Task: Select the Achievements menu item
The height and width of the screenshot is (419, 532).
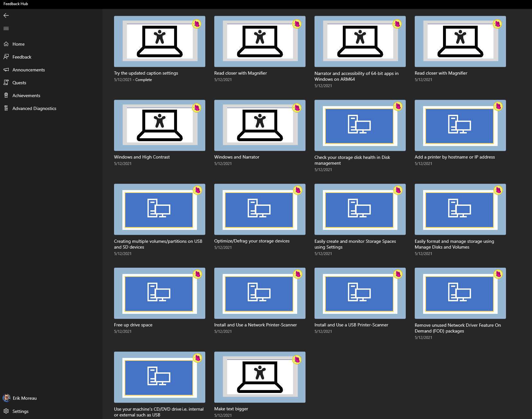Action: point(26,96)
